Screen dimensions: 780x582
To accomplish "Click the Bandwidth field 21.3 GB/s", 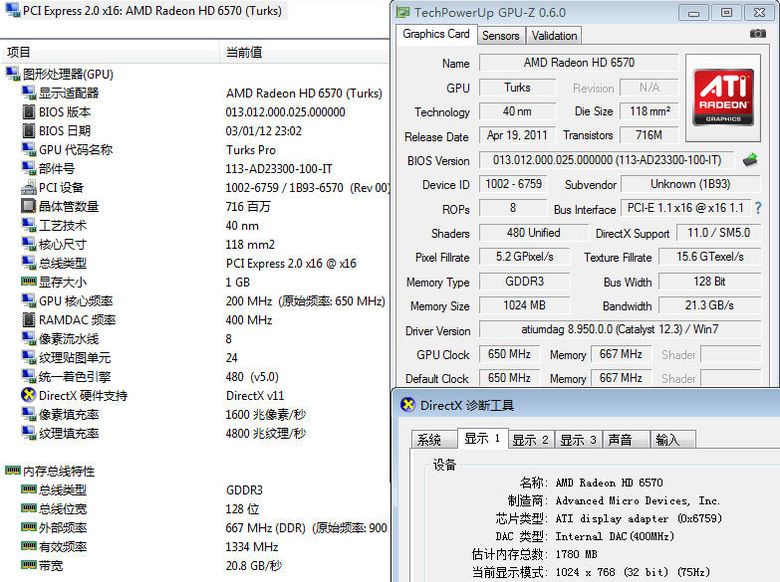I will click(x=709, y=305).
